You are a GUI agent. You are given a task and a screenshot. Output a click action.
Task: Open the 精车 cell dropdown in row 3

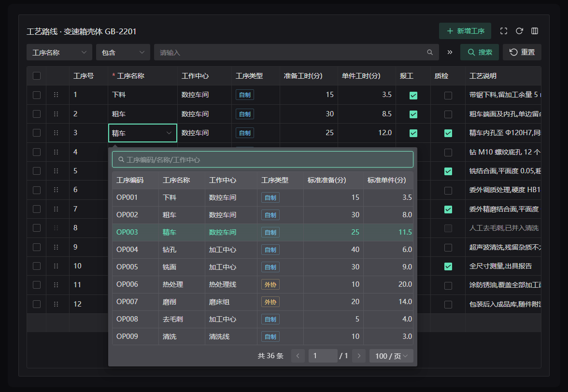[143, 133]
